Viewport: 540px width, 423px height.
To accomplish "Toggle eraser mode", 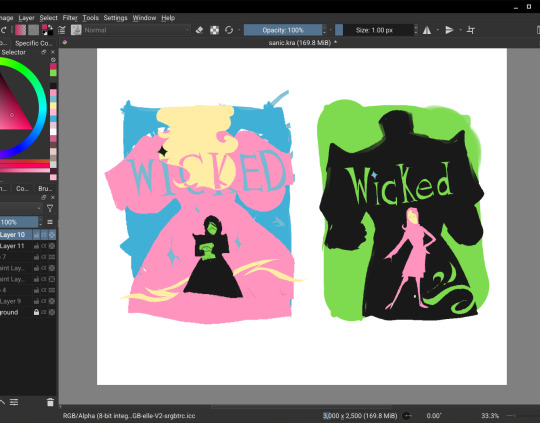I will (x=199, y=30).
